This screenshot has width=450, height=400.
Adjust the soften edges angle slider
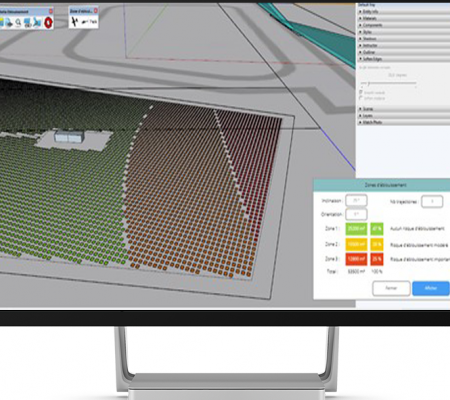pos(389,83)
